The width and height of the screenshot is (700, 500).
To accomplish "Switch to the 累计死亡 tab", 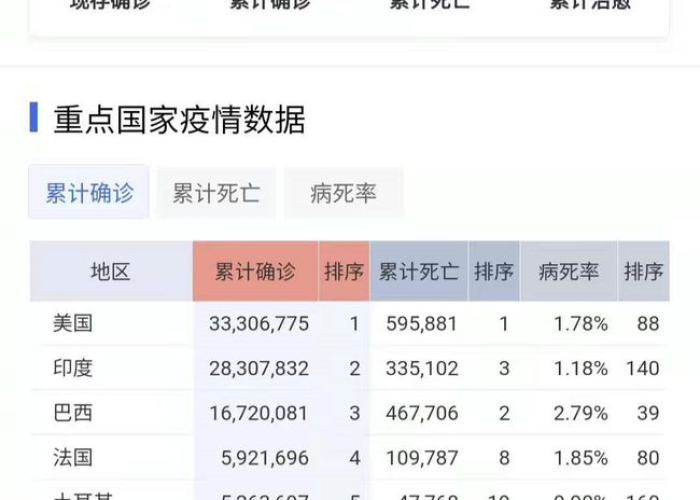I will pos(216,193).
